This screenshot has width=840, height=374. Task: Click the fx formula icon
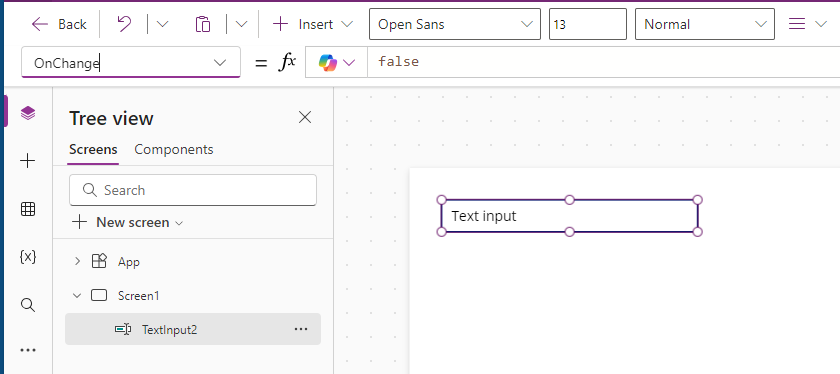(288, 63)
